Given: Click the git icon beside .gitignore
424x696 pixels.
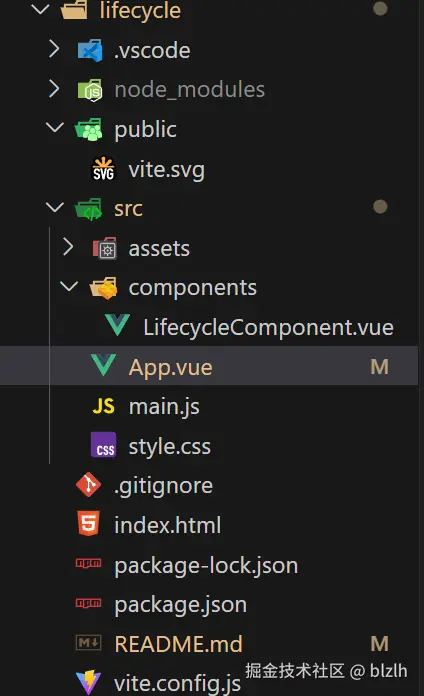Looking at the screenshot, I should pyautogui.click(x=88, y=485).
